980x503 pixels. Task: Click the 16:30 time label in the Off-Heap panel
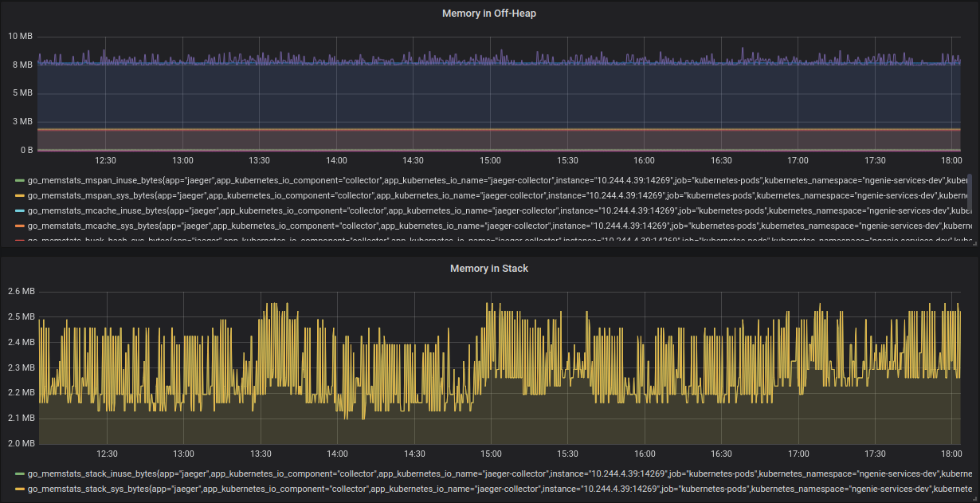[x=721, y=160]
